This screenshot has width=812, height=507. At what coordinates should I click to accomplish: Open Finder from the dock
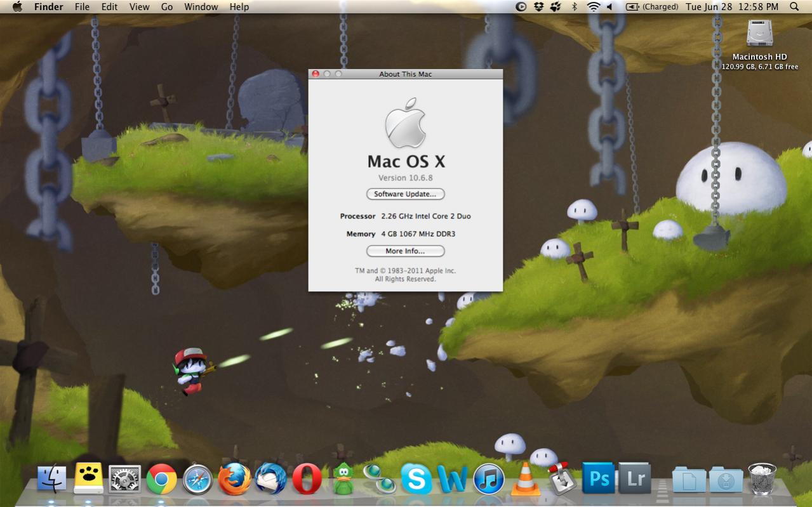tap(51, 478)
